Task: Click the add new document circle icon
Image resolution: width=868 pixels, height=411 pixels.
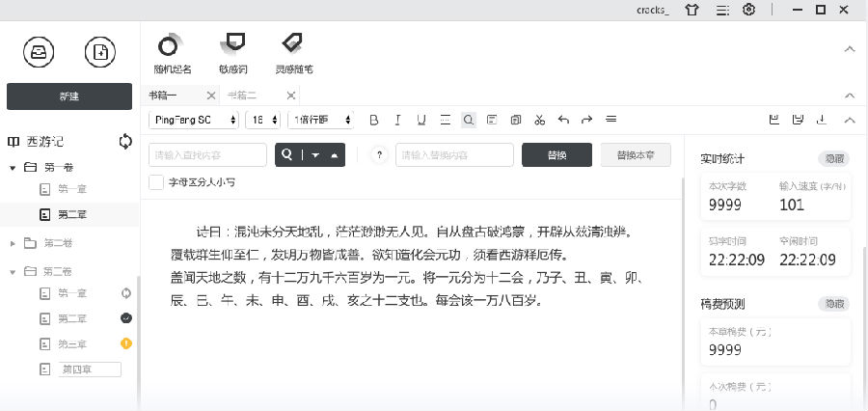Action: 100,53
